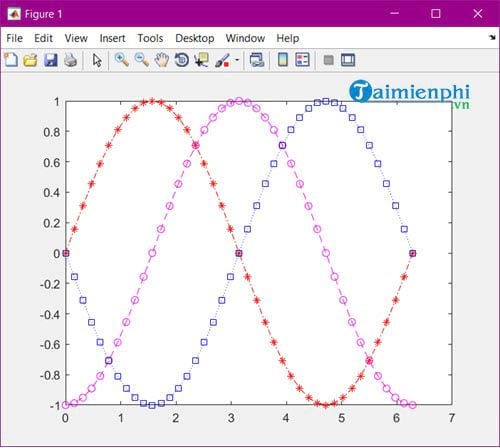500x448 pixels.
Task: Activate the Zoom In tool
Action: click(122, 60)
